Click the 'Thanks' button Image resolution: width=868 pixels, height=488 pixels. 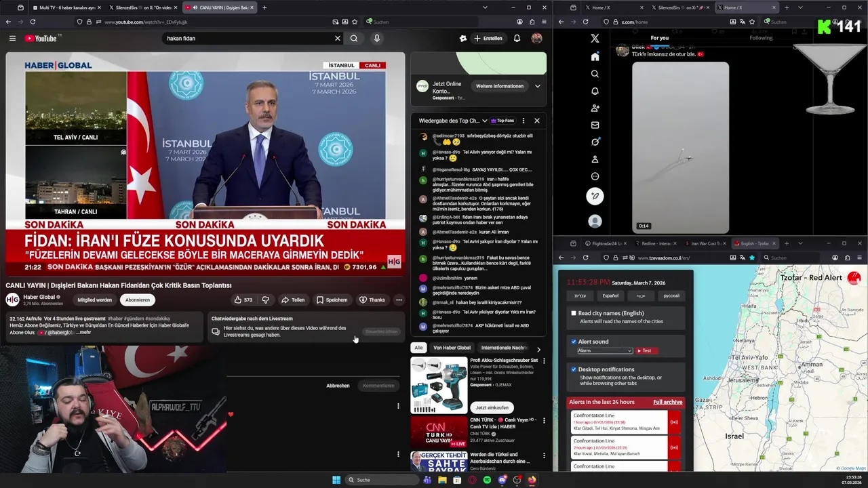click(372, 300)
